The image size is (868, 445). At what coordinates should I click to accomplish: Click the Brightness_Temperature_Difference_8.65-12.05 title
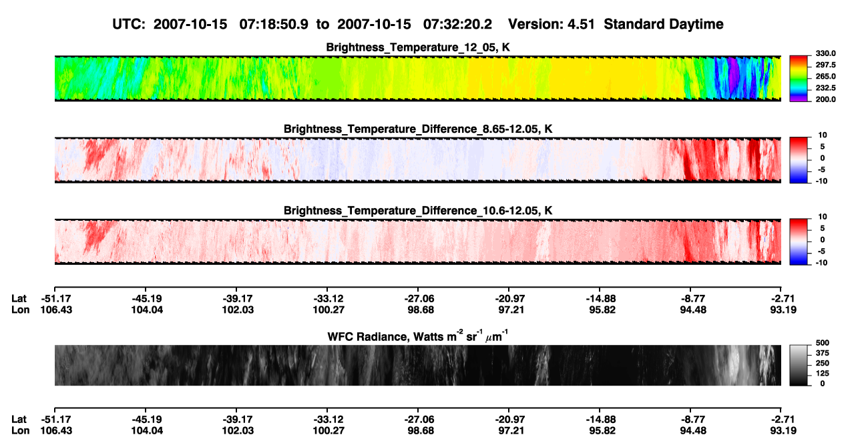click(x=418, y=129)
